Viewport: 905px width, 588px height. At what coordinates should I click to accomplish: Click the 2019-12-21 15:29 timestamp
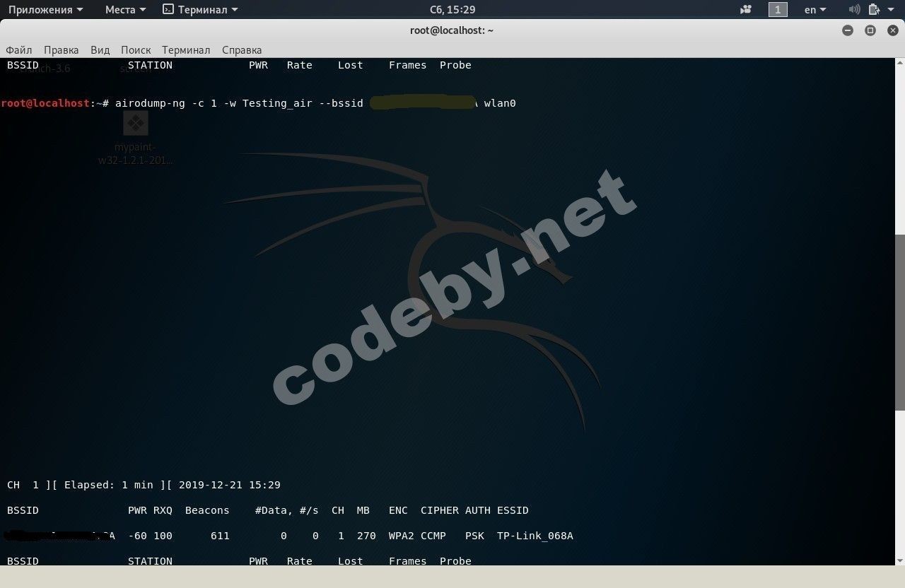230,485
